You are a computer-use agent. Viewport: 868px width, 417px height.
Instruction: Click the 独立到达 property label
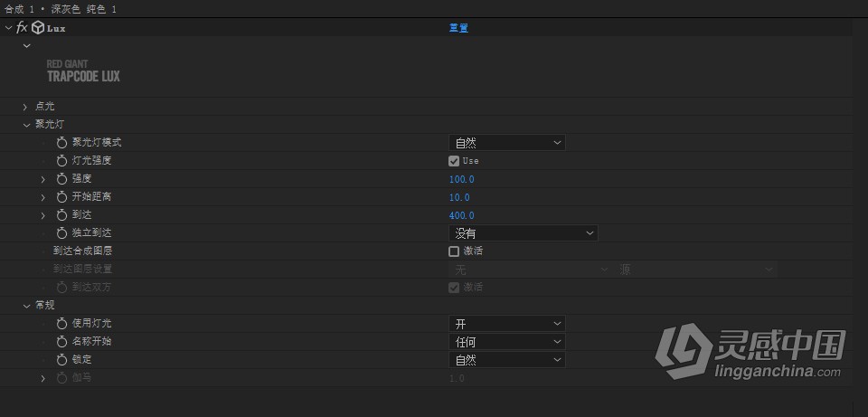[x=92, y=233]
